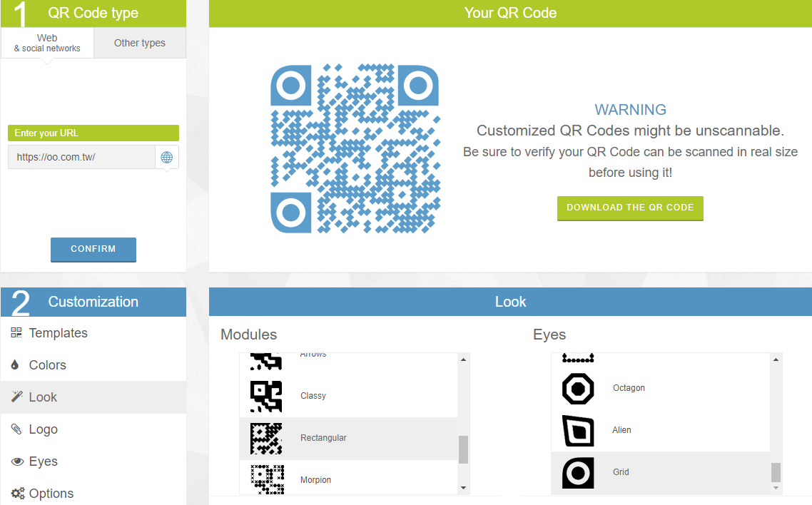812x505 pixels.
Task: Click the globe icon beside the URL field
Action: pyautogui.click(x=167, y=158)
